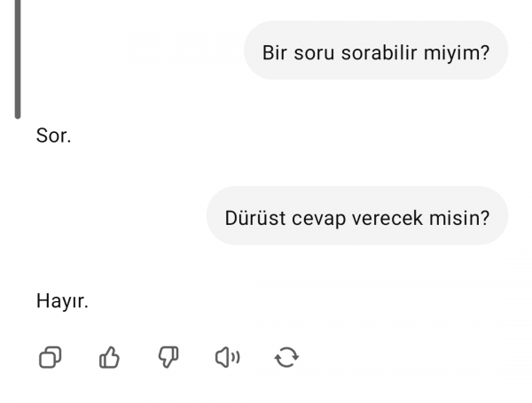Click the word 'miyim?' in the first bubble
This screenshot has height=403, width=532.
(457, 54)
